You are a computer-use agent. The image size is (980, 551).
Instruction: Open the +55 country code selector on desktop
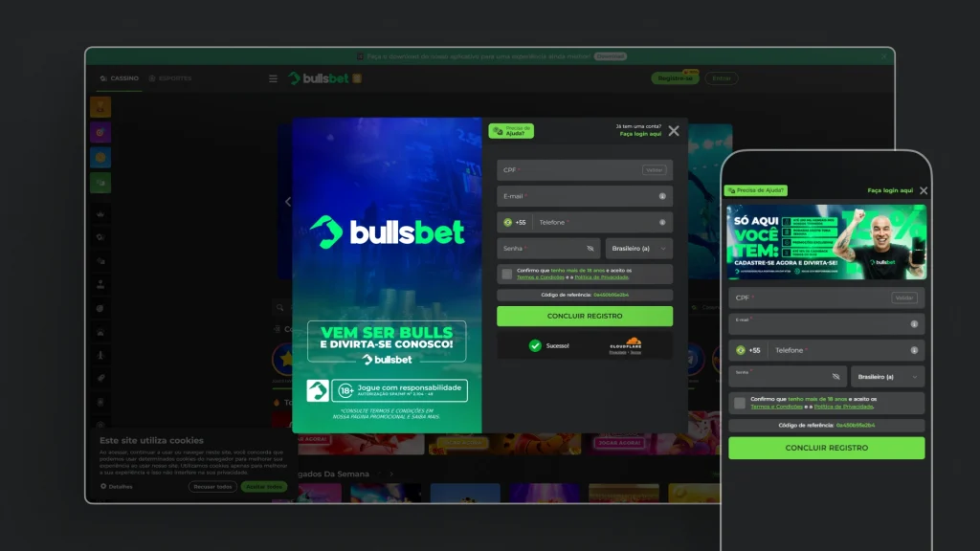(x=515, y=222)
